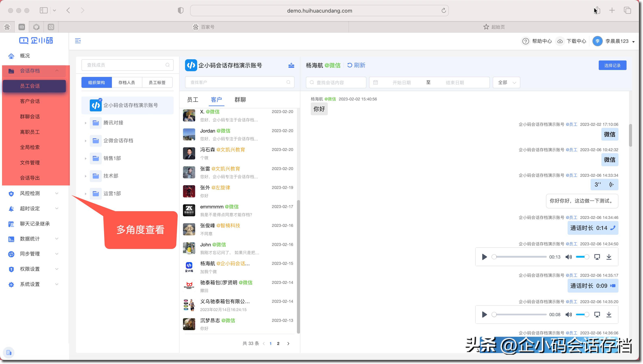Image resolution: width=643 pixels, height=364 pixels.
Task: Open the 概况 overview home icon
Action: [11, 56]
